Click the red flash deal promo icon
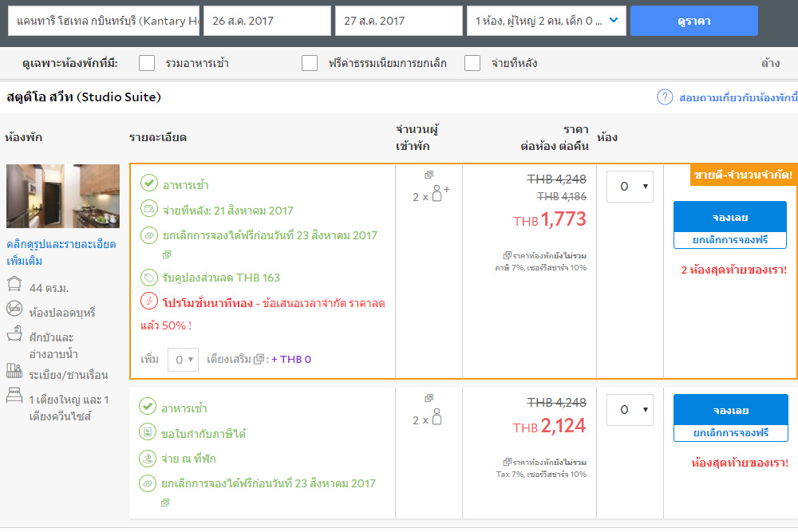Viewport: 798px width, 532px height. (x=148, y=301)
